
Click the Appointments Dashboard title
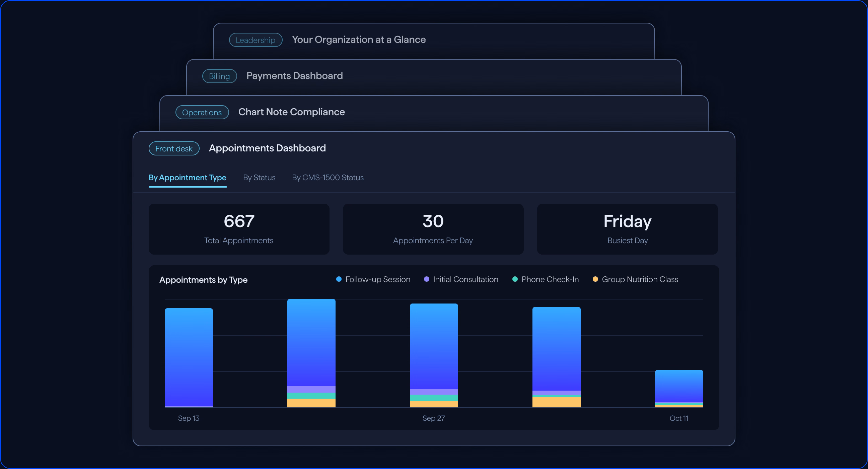pos(267,148)
